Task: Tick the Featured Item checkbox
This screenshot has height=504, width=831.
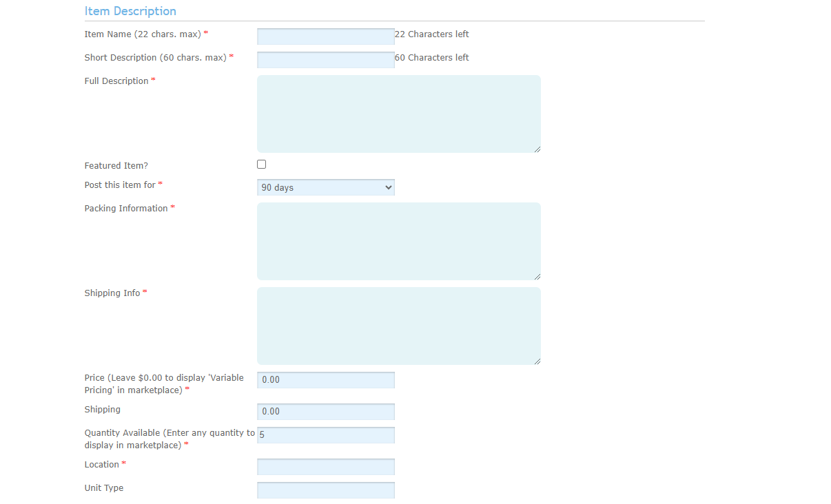Action: click(x=261, y=165)
